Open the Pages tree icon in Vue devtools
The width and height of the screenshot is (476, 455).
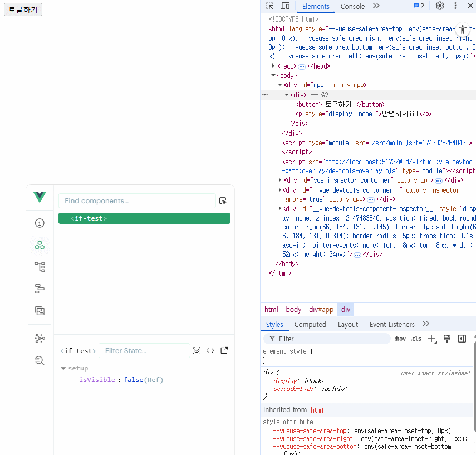[x=40, y=267]
